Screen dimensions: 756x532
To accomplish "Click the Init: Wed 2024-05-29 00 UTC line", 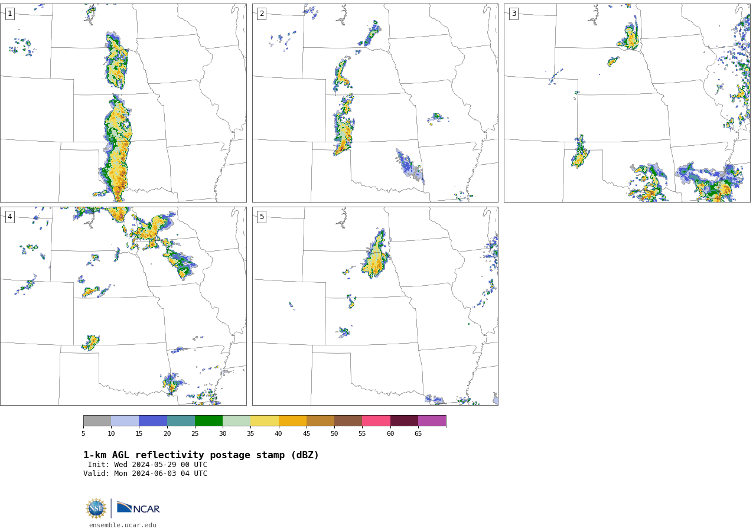I will (148, 465).
